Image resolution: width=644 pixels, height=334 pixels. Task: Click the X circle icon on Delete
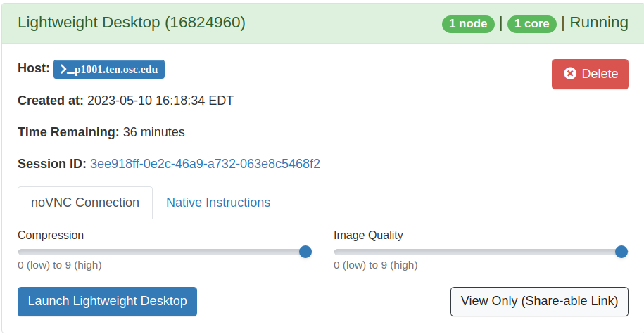click(570, 74)
